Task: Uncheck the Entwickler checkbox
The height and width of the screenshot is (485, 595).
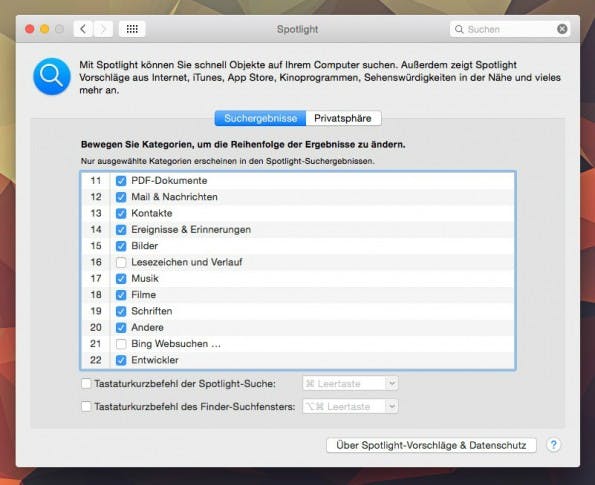Action: tap(121, 360)
